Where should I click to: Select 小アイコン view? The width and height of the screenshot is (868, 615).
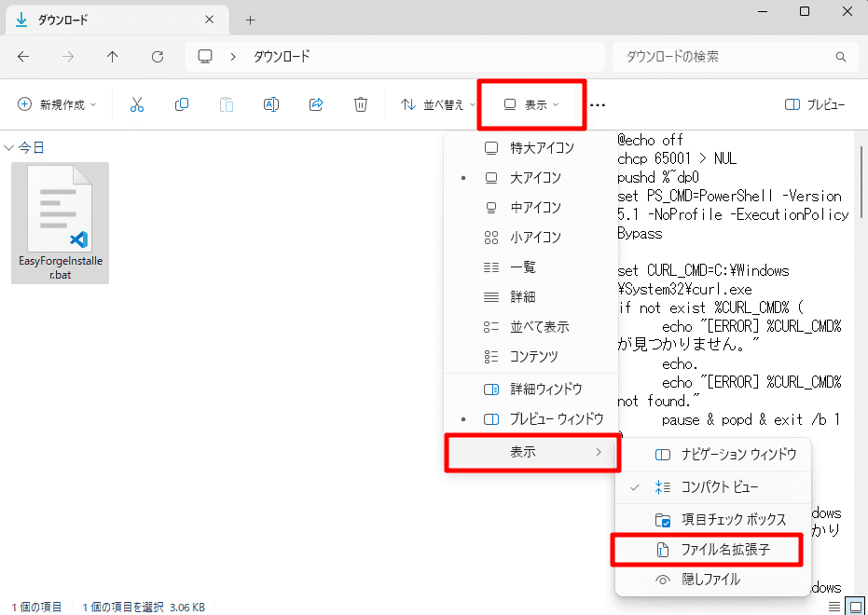pos(530,238)
